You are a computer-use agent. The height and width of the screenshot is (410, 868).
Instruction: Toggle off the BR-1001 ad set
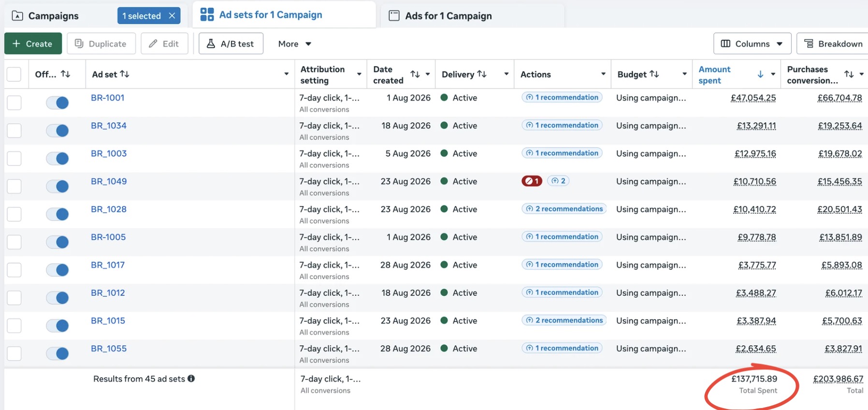[58, 102]
